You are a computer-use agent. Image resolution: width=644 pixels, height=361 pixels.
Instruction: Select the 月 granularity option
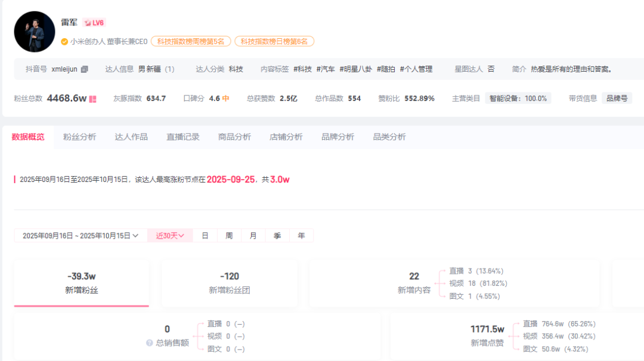coord(253,236)
